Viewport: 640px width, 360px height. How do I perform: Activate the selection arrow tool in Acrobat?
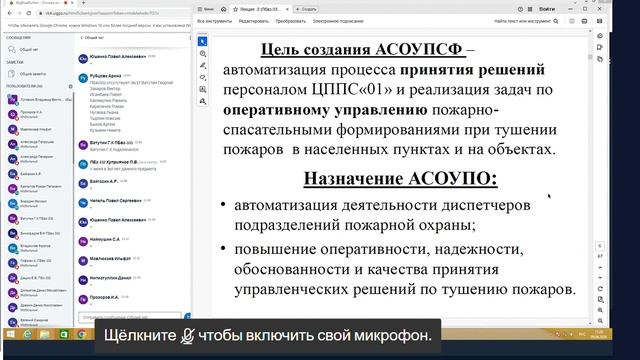point(202,42)
